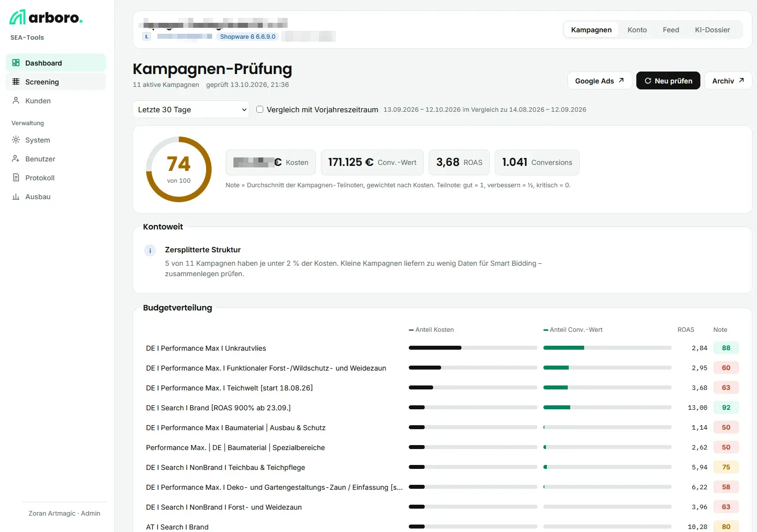
Task: Click the score ring showing 74 von 100
Action: (179, 169)
